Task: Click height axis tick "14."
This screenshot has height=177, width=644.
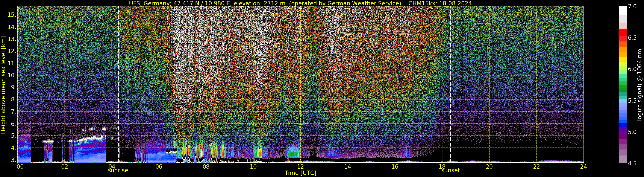Action: click(x=12, y=27)
